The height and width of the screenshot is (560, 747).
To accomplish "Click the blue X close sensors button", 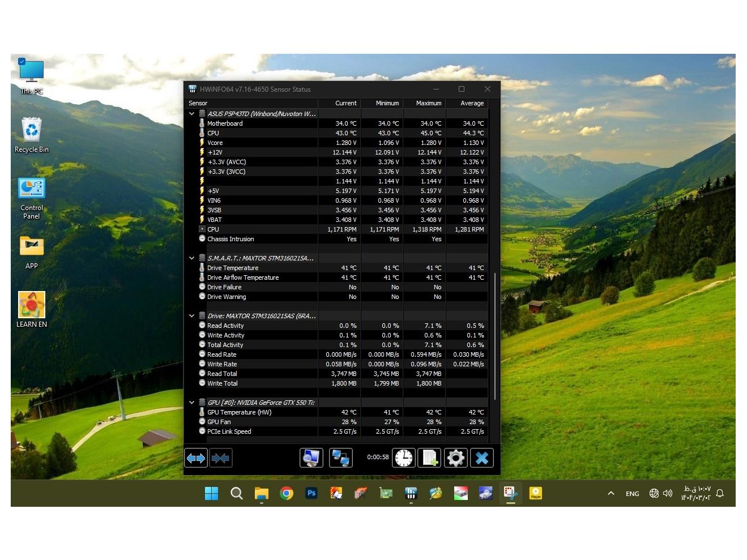I will pos(481,458).
